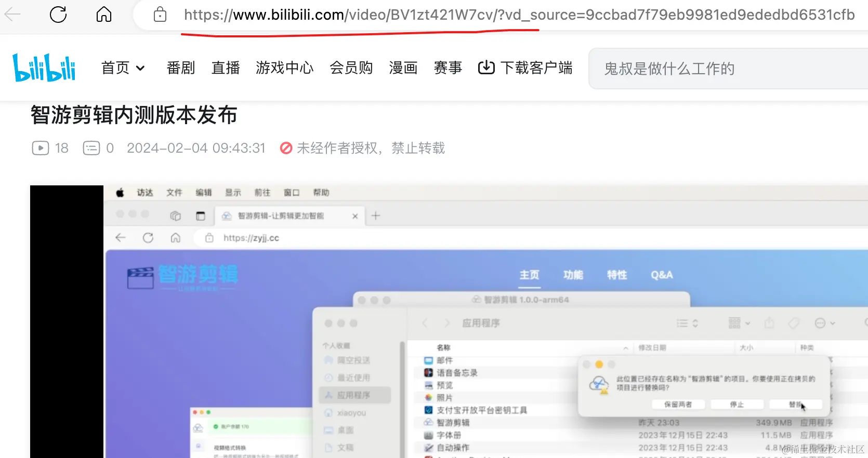Screen dimensions: 868x458
Task: Click the 未经作者授权，禁止转载 notice
Action: [362, 148]
